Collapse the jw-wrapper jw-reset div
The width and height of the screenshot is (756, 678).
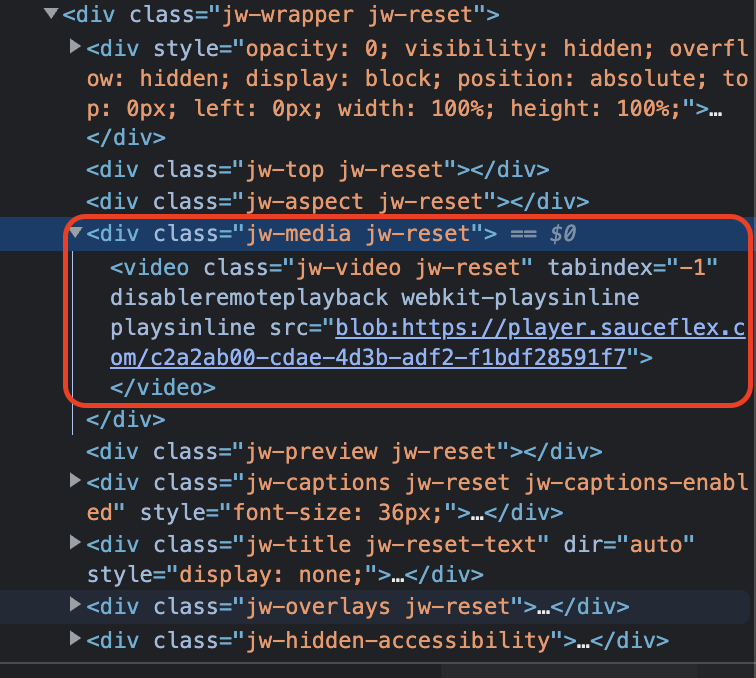[51, 13]
